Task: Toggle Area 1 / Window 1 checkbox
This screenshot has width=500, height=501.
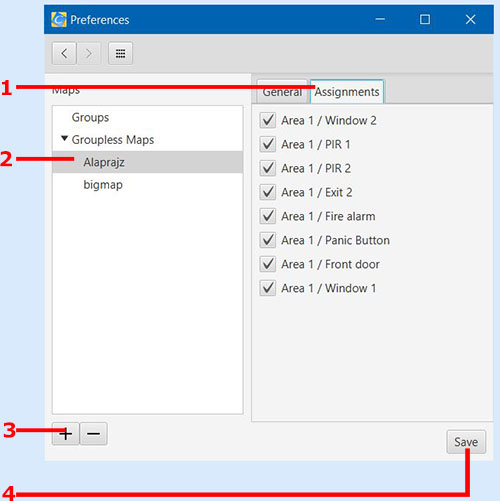Action: [268, 288]
